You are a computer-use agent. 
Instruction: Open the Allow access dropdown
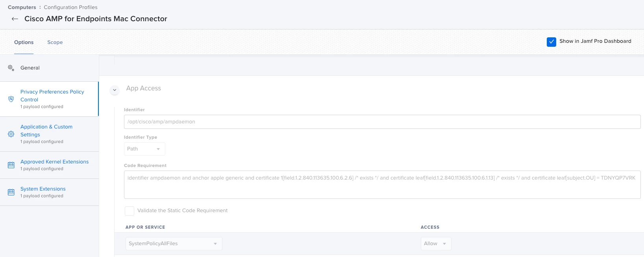436,244
